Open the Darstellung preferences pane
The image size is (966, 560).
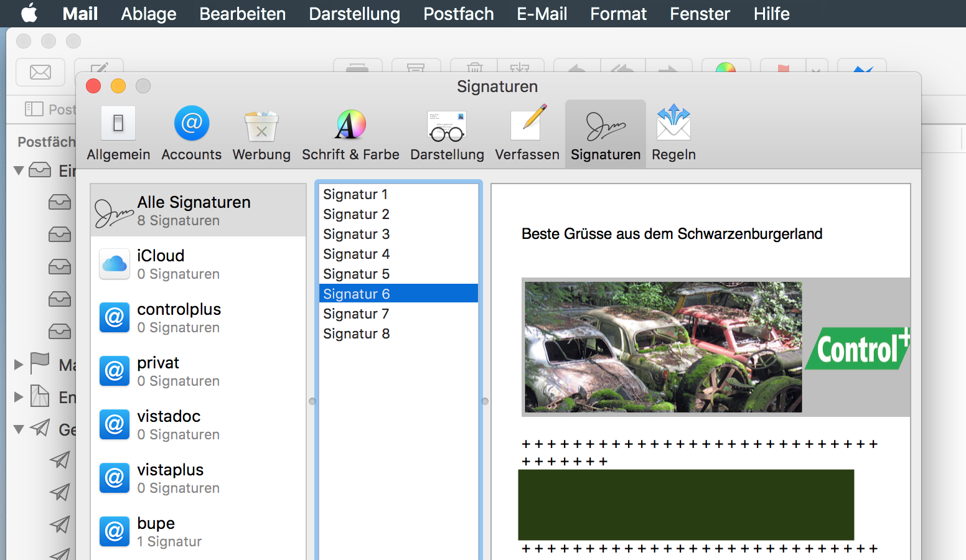[x=447, y=134]
